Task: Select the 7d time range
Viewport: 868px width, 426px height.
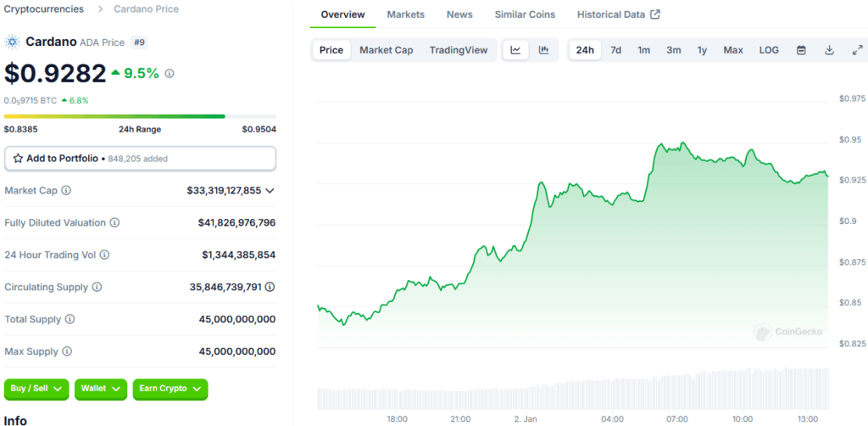Action: click(615, 50)
